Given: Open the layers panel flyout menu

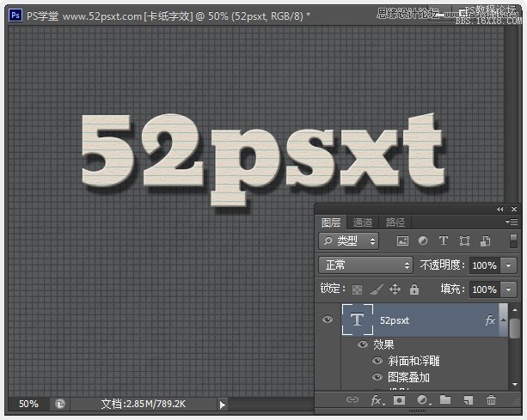Looking at the screenshot, I should [x=512, y=222].
